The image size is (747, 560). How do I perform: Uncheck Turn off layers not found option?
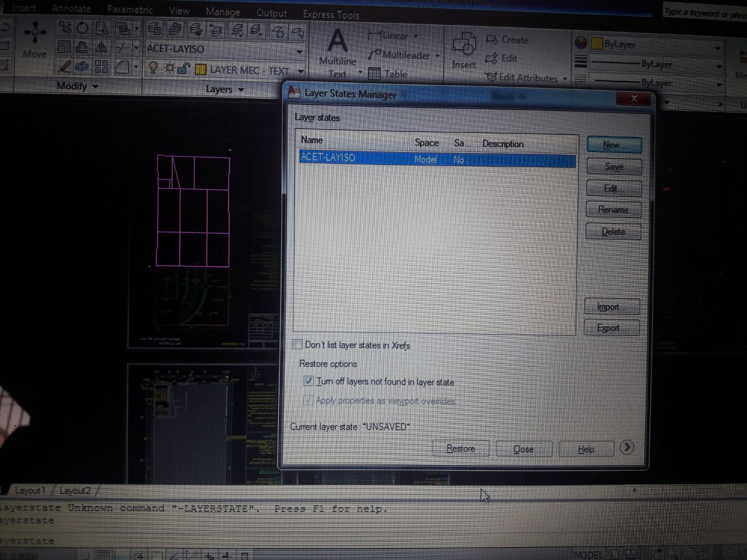click(309, 381)
